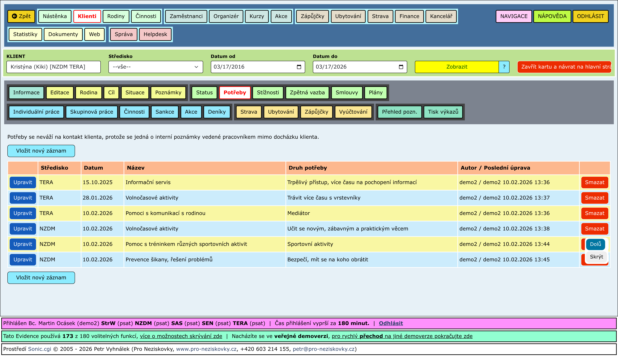Click the blue question mark help button
This screenshot has height=364, width=618.
tap(504, 67)
